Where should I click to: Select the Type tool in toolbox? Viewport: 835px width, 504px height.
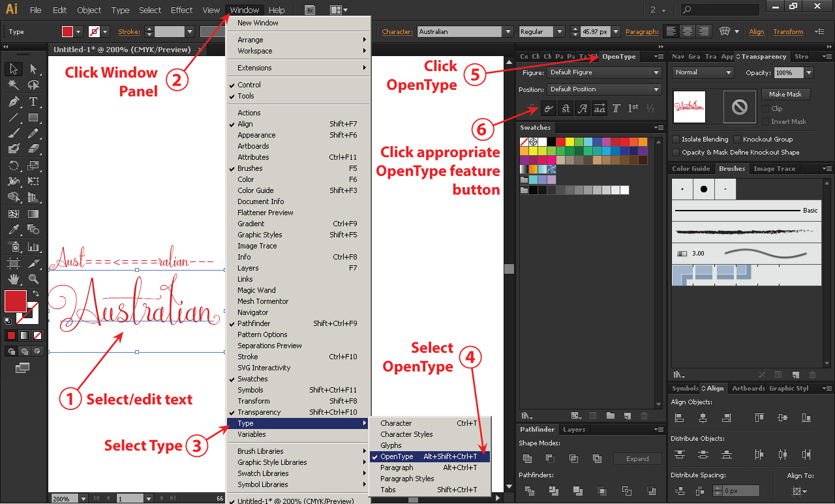click(33, 102)
